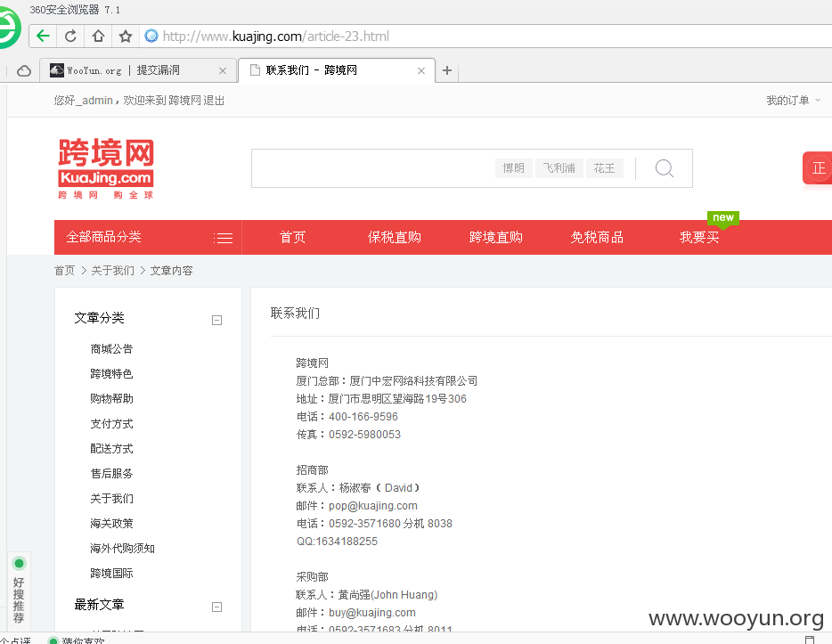This screenshot has width=832, height=644.
Task: Click the browser back arrow button
Action: tap(43, 36)
